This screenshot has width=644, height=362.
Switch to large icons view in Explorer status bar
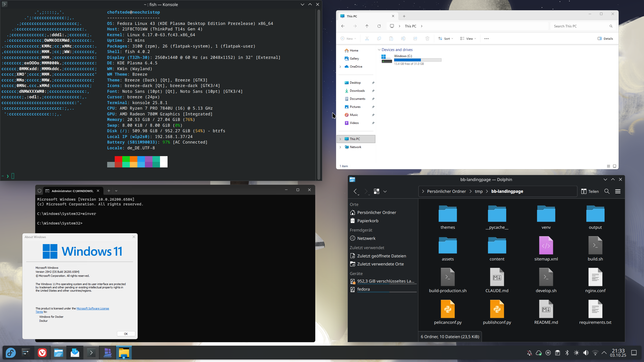click(x=615, y=166)
